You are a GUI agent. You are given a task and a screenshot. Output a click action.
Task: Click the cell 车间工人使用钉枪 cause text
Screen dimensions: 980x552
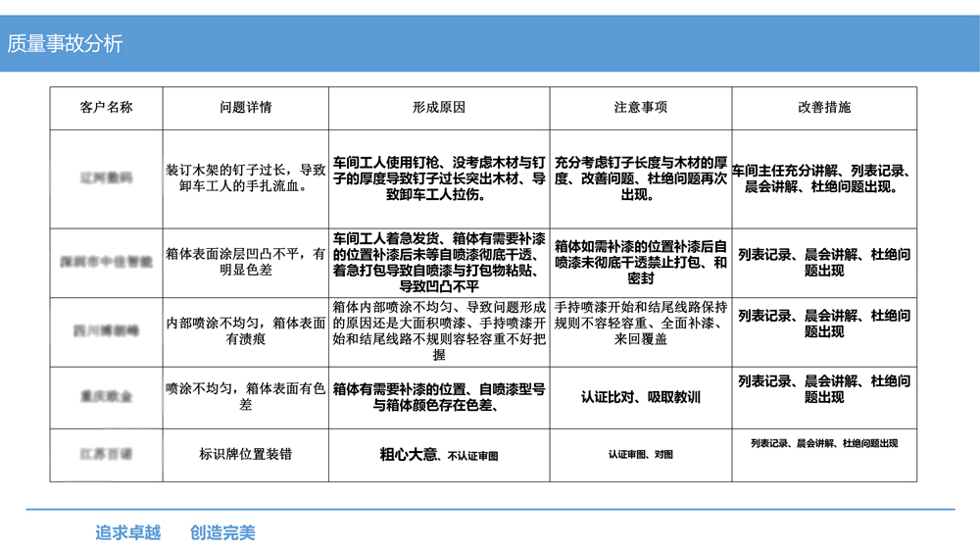point(439,178)
